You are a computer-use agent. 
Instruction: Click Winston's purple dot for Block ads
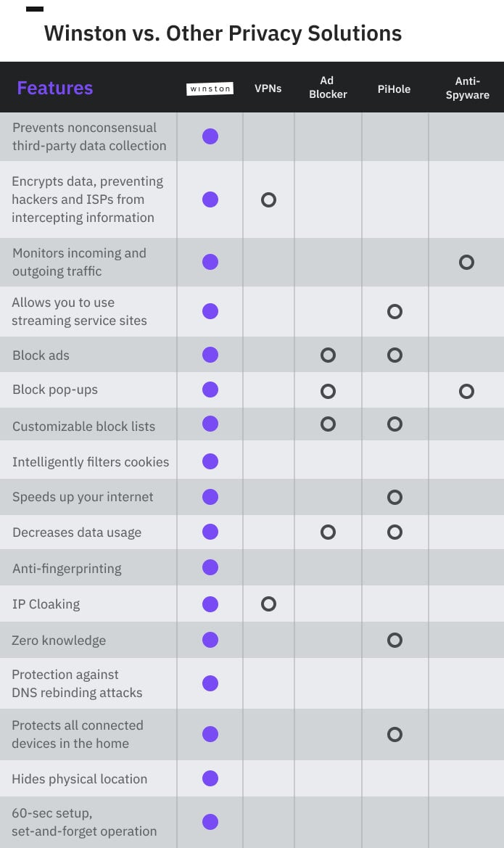[x=210, y=355]
